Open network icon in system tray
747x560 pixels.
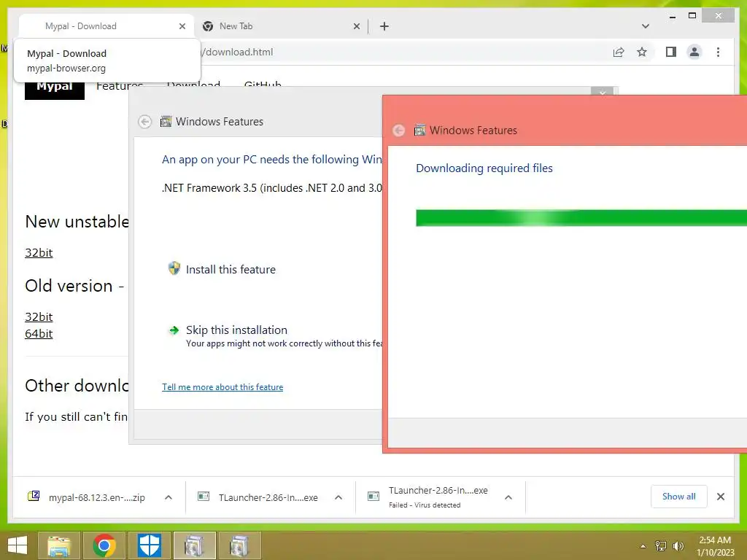click(x=660, y=545)
